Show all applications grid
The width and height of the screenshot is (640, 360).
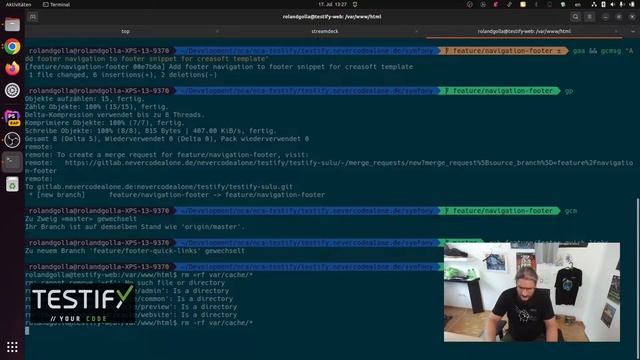click(x=12, y=347)
